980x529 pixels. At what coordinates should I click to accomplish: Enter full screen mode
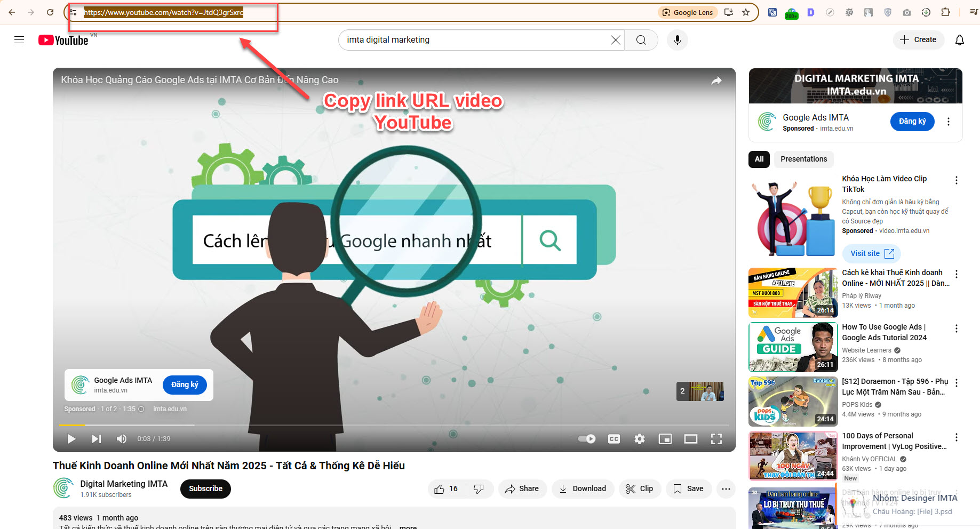click(x=716, y=439)
